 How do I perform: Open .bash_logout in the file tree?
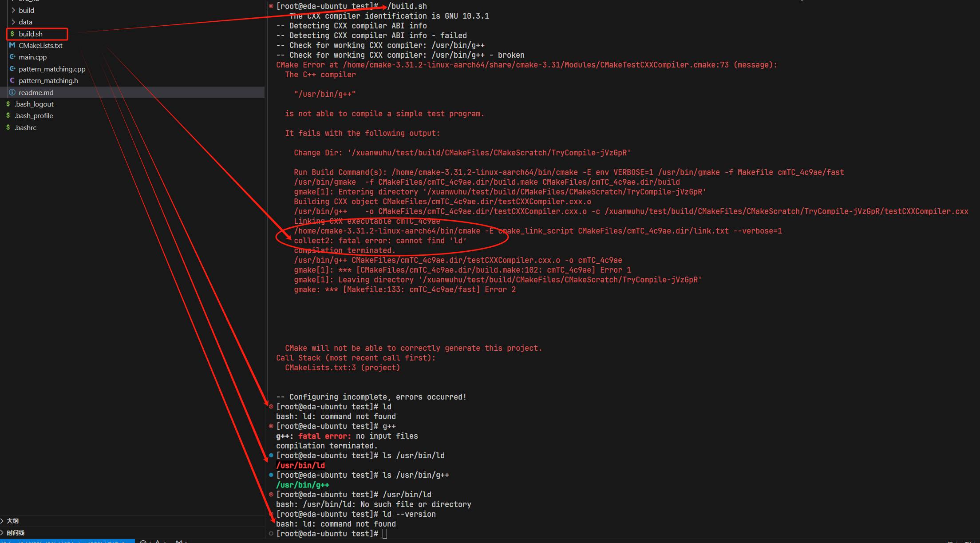tap(34, 104)
